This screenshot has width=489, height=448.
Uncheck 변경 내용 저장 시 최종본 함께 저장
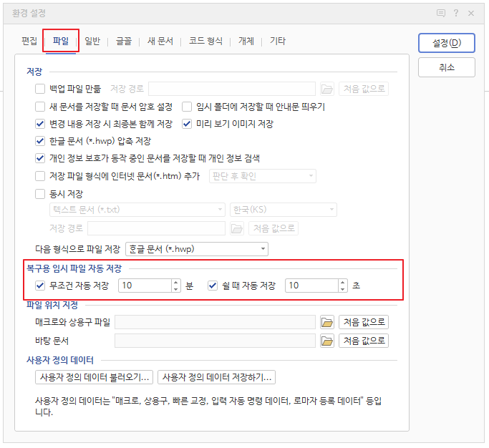tap(40, 124)
